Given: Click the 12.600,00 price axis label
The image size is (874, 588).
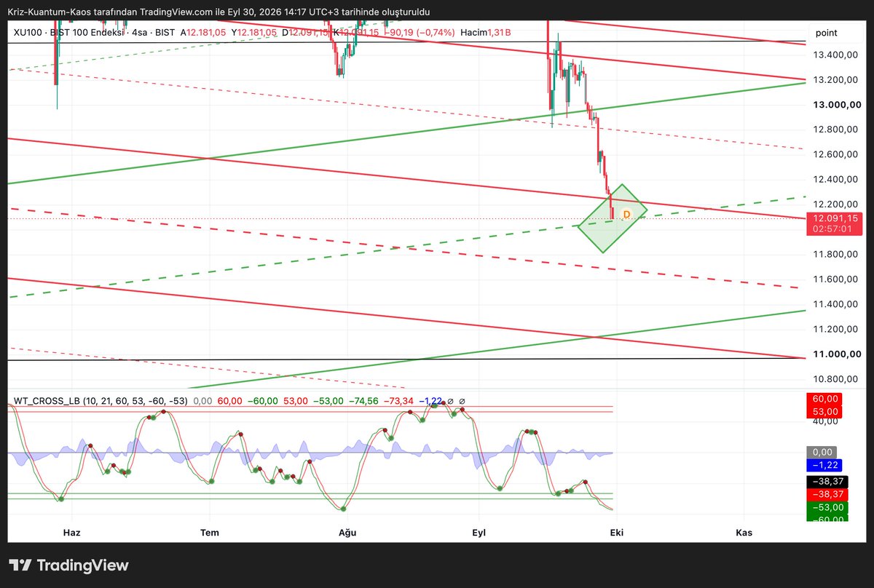Looking at the screenshot, I should 836,154.
